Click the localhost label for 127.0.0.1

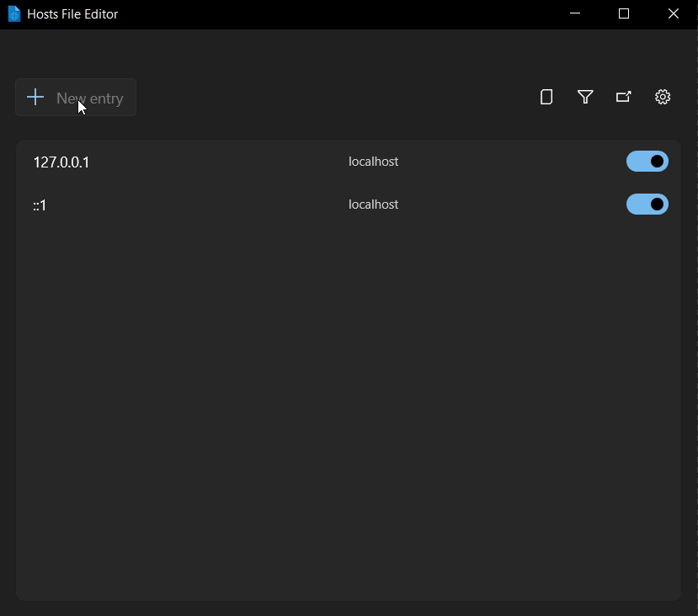[x=373, y=161]
